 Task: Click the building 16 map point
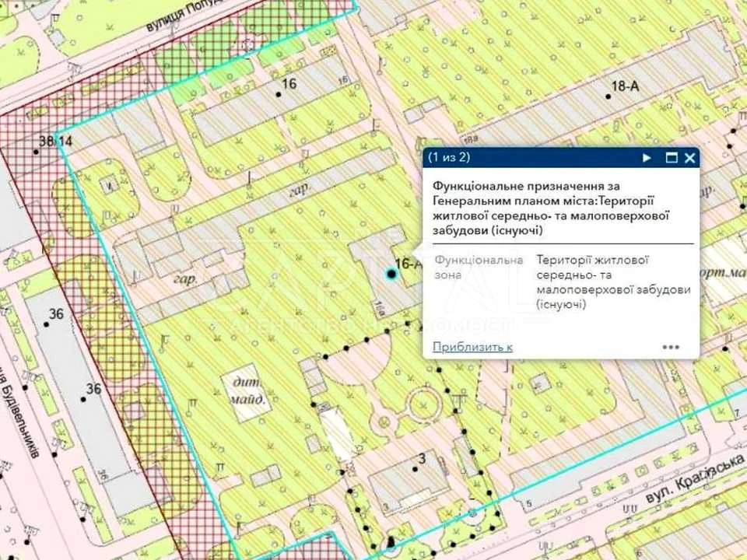point(279,94)
